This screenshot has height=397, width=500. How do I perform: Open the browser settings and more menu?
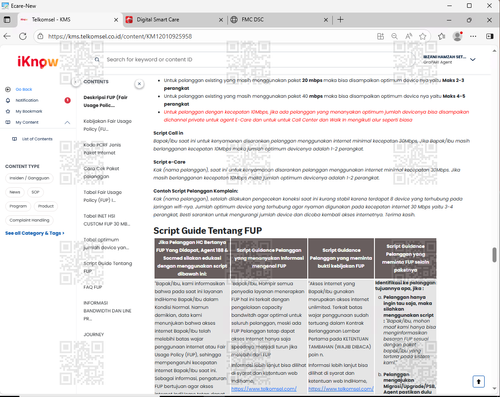pyautogui.click(x=473, y=36)
